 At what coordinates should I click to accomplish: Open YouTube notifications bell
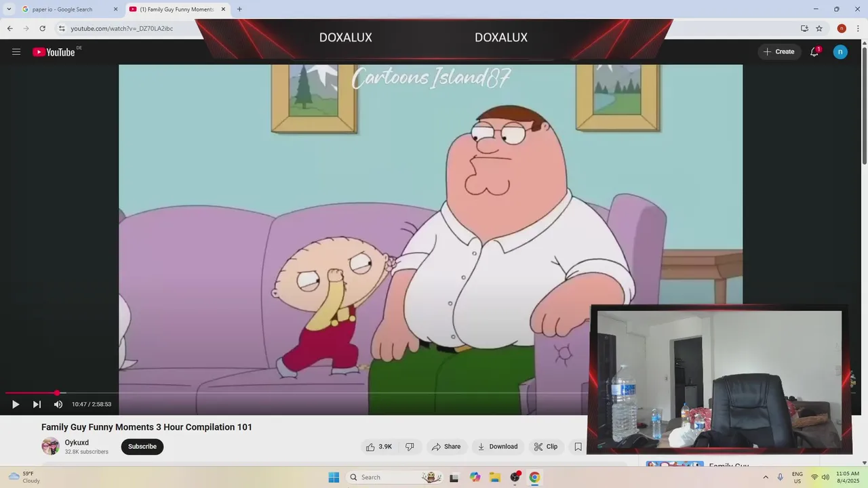[815, 52]
